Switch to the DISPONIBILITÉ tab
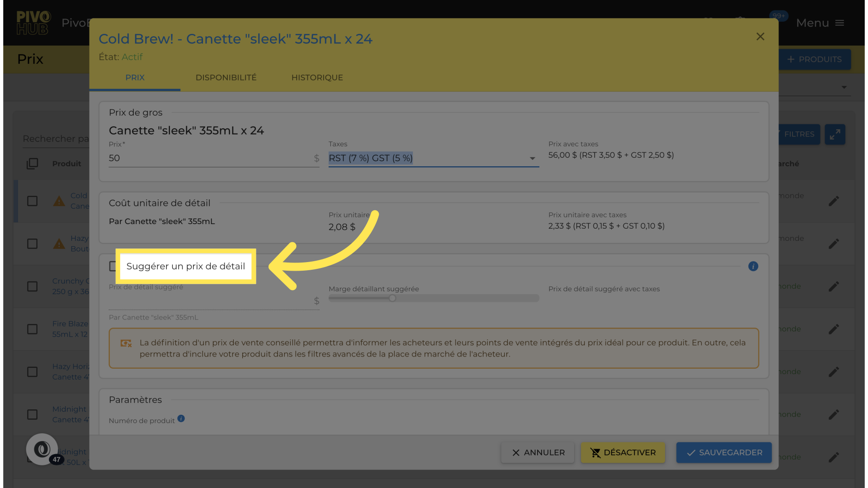 [226, 78]
